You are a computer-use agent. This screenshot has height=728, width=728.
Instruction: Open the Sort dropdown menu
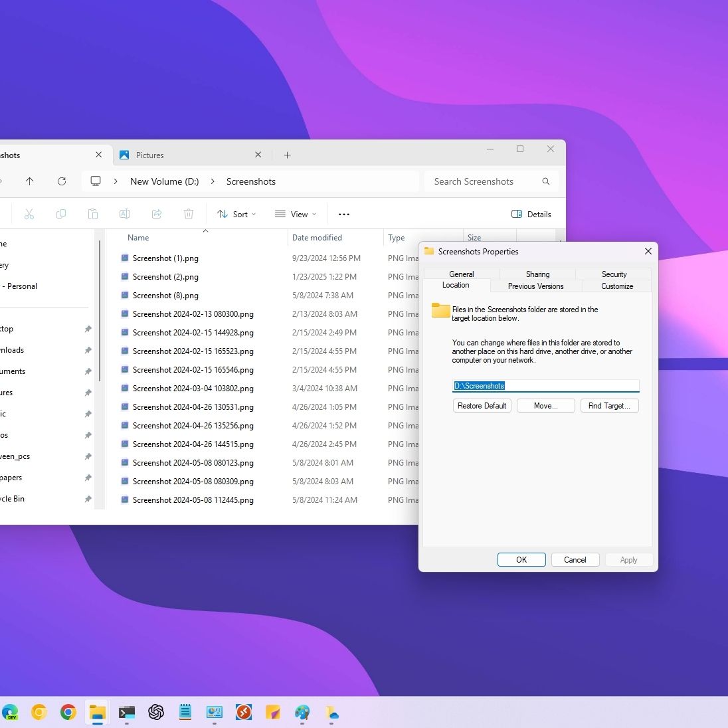[x=236, y=214]
